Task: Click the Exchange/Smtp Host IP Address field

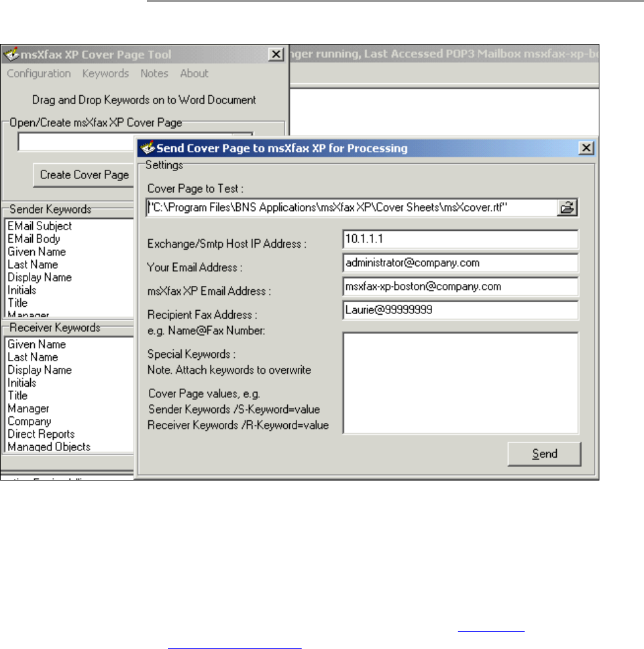Action: click(460, 239)
